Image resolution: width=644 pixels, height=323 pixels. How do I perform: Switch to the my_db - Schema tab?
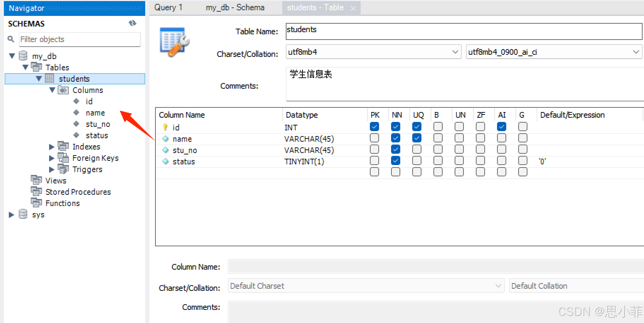click(x=235, y=7)
